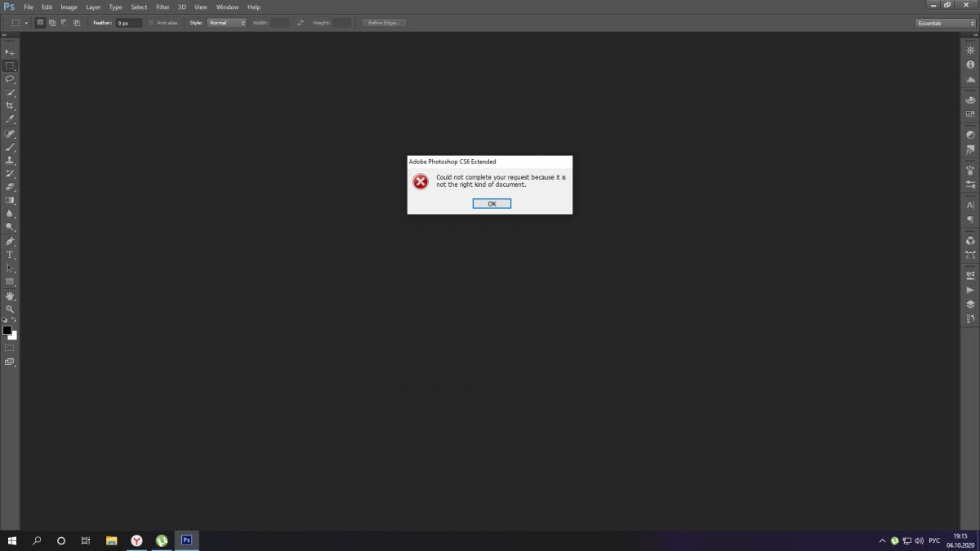Open the Color panel icon

[970, 100]
